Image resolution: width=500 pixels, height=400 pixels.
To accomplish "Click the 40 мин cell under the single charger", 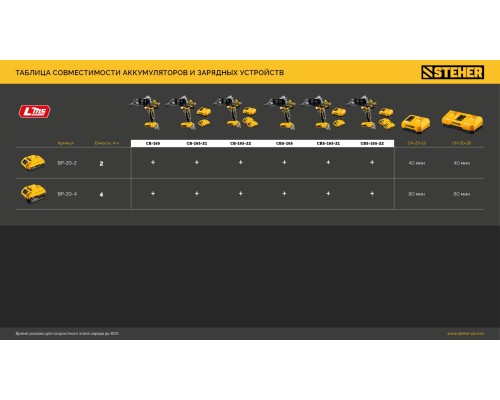I will (417, 163).
